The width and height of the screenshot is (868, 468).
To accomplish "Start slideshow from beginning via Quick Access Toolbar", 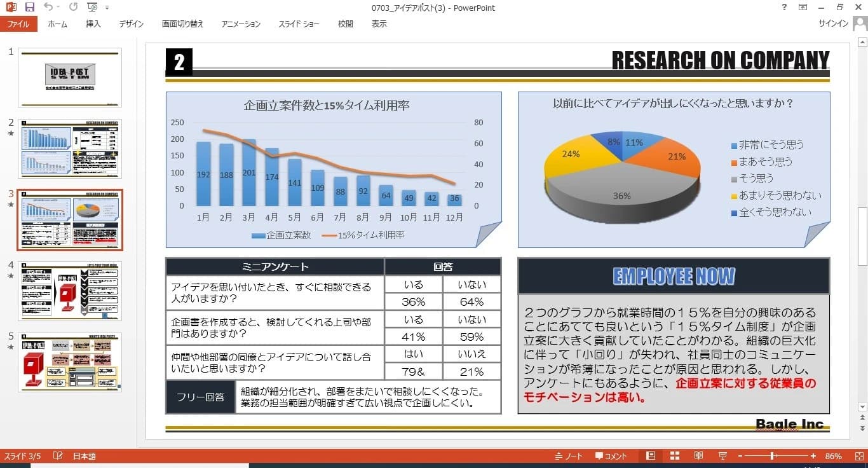I will coord(91,7).
